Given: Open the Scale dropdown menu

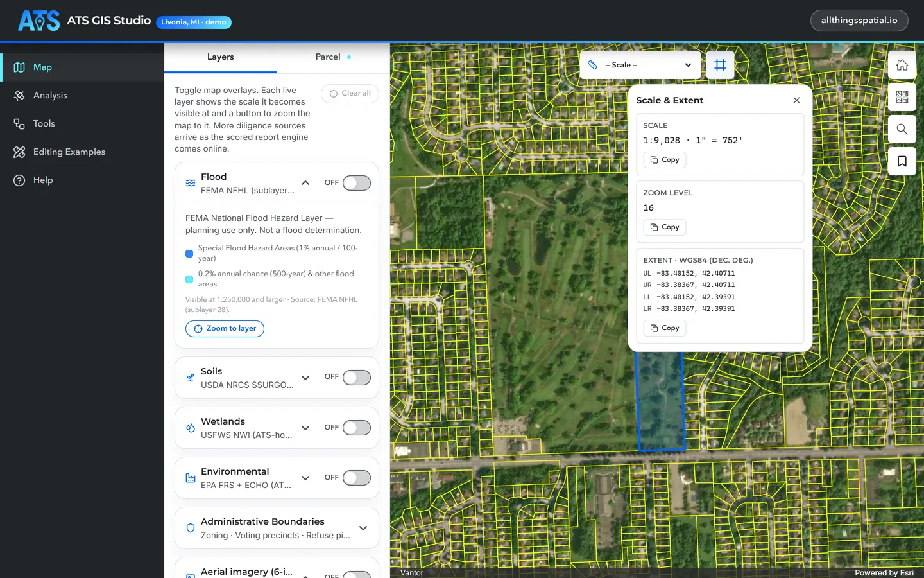Looking at the screenshot, I should (x=640, y=65).
